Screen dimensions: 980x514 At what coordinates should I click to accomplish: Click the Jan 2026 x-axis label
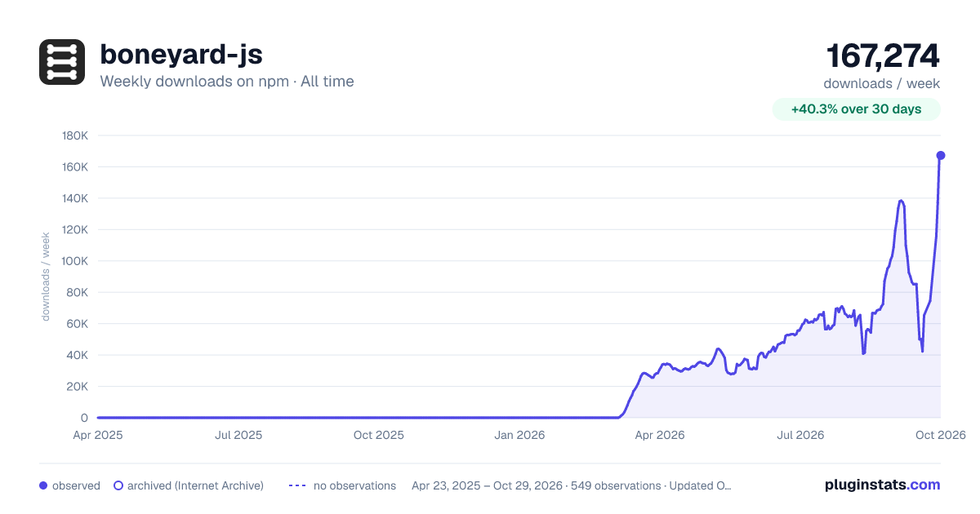click(x=520, y=435)
